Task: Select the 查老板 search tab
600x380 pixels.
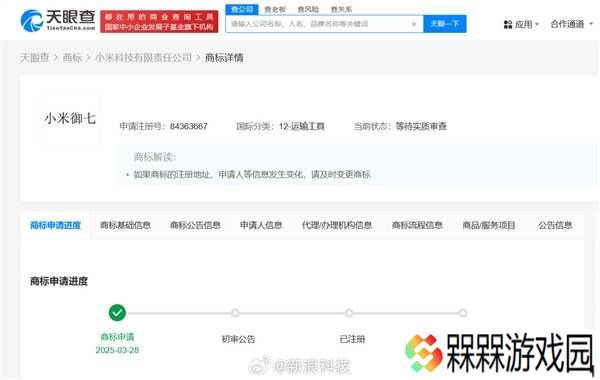Action: click(275, 9)
